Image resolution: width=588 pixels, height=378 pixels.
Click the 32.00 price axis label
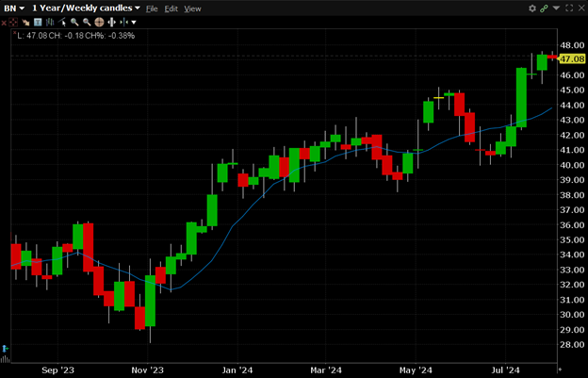(x=572, y=285)
